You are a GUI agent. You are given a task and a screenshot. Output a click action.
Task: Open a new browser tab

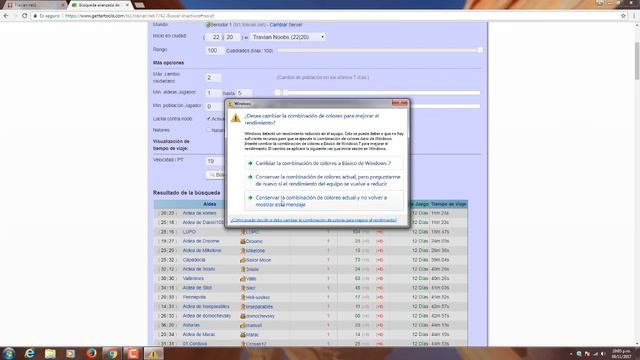click(139, 5)
